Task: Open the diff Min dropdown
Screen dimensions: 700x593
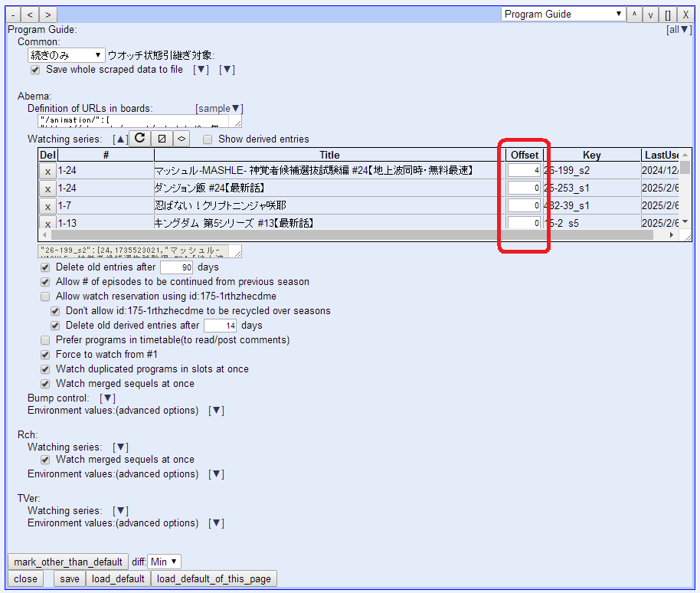Action: [164, 562]
